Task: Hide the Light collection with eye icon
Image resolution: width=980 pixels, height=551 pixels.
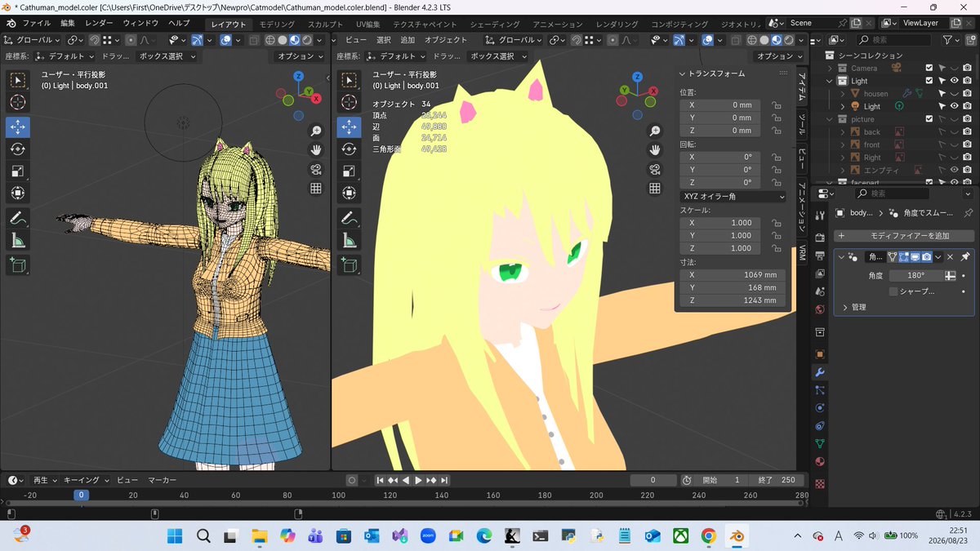Action: pyautogui.click(x=954, y=81)
